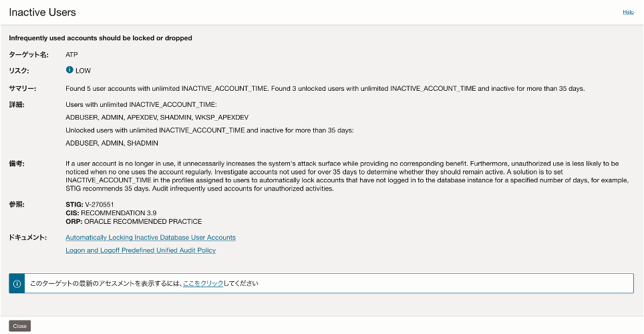Click the info icon in the assessment banner

17,283
